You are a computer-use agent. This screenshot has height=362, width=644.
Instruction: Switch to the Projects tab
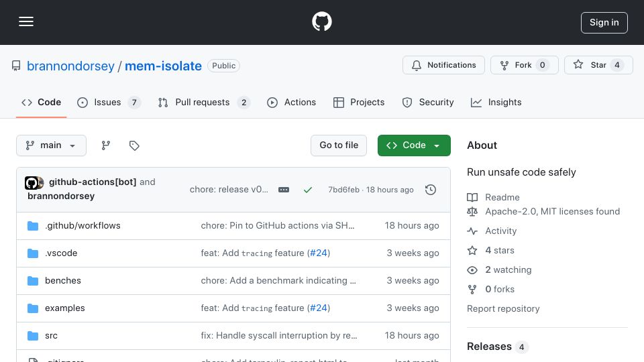point(358,102)
